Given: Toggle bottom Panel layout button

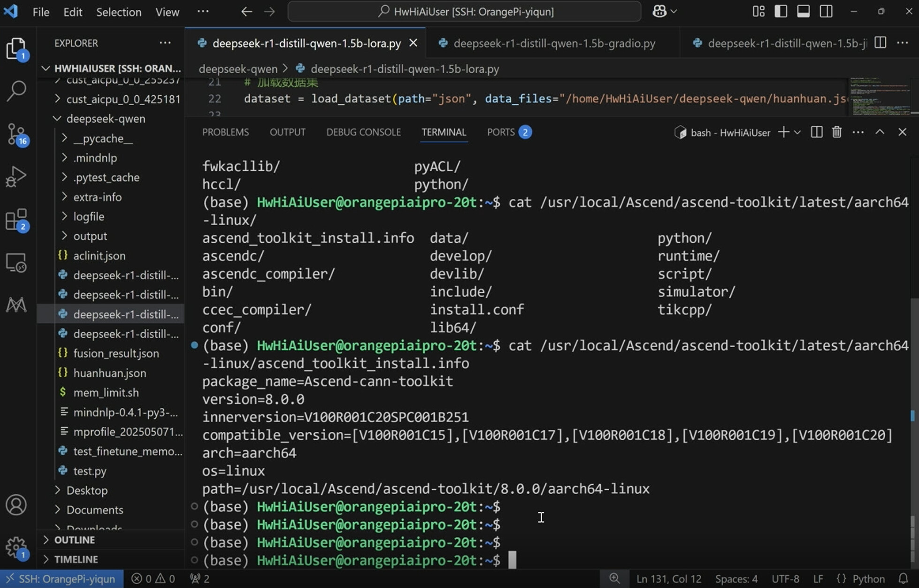Looking at the screenshot, I should [x=803, y=11].
